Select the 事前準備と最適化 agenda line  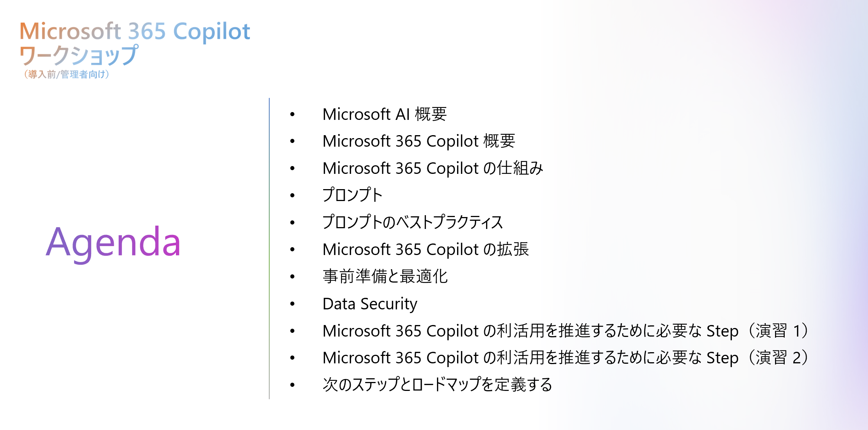coord(385,277)
